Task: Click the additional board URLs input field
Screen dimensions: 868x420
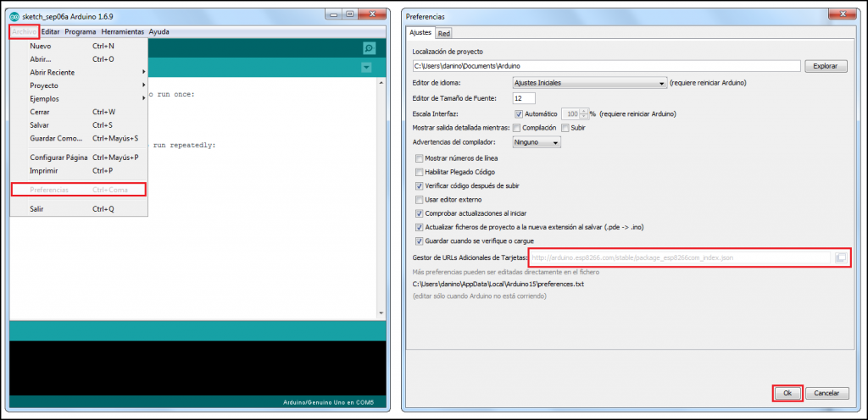Action: [680, 257]
